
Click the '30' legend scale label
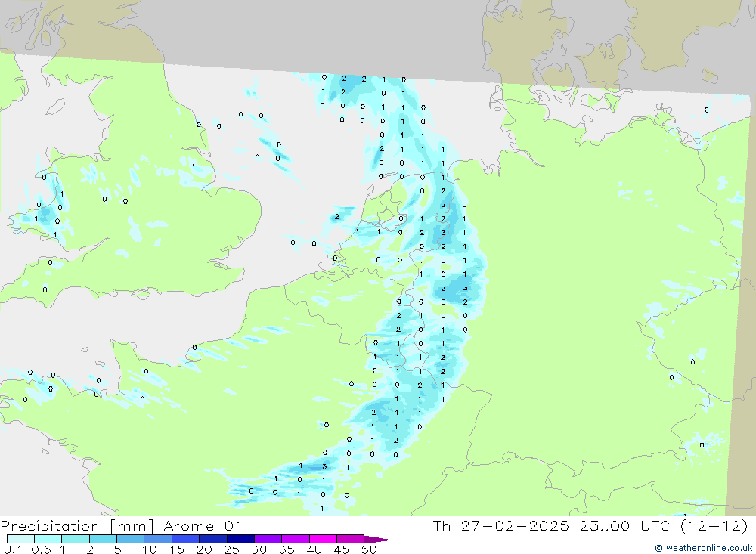coord(259,549)
